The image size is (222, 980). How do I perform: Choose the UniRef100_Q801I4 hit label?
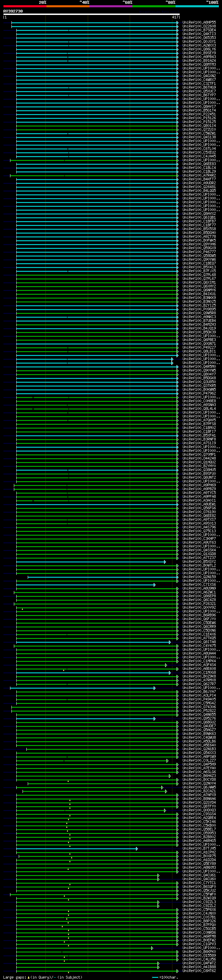click(199, 125)
